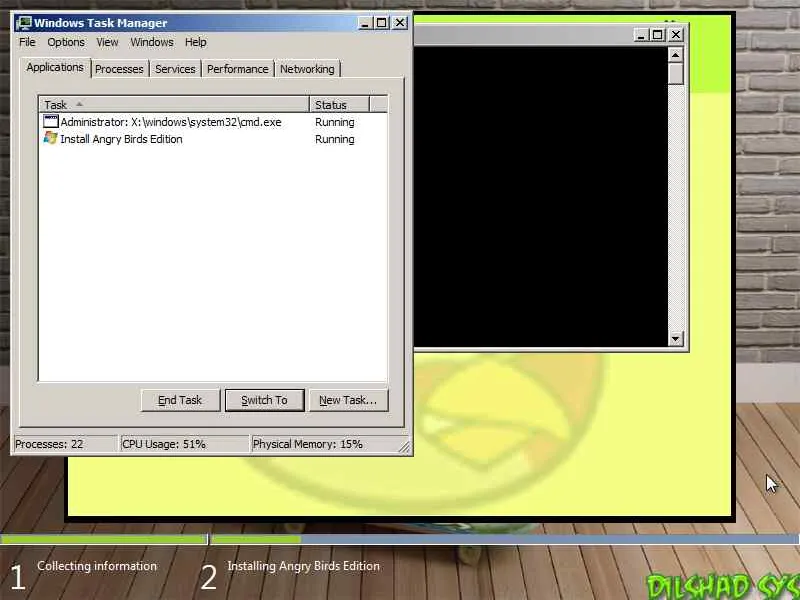Maximize the cmd console window

coord(658,35)
